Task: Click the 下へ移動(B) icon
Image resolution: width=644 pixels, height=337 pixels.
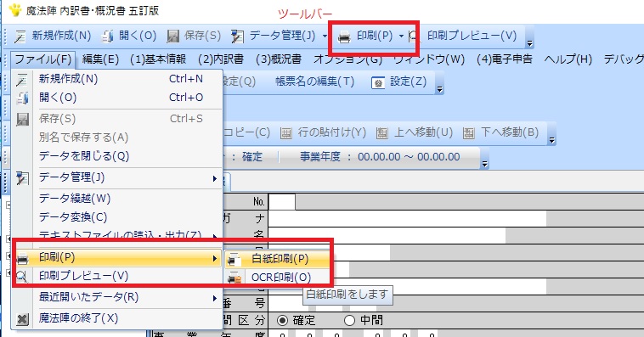Action: [x=469, y=132]
